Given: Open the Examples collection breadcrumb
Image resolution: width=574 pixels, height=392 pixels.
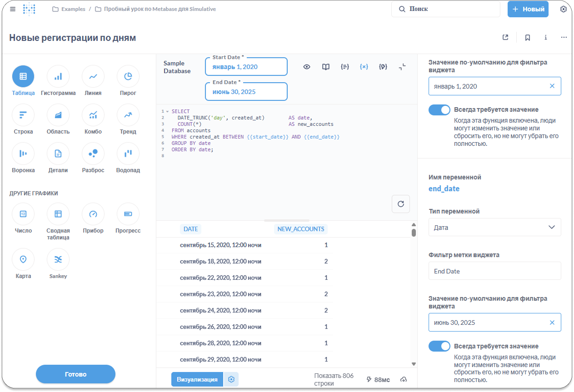Looking at the screenshot, I should coord(73,9).
